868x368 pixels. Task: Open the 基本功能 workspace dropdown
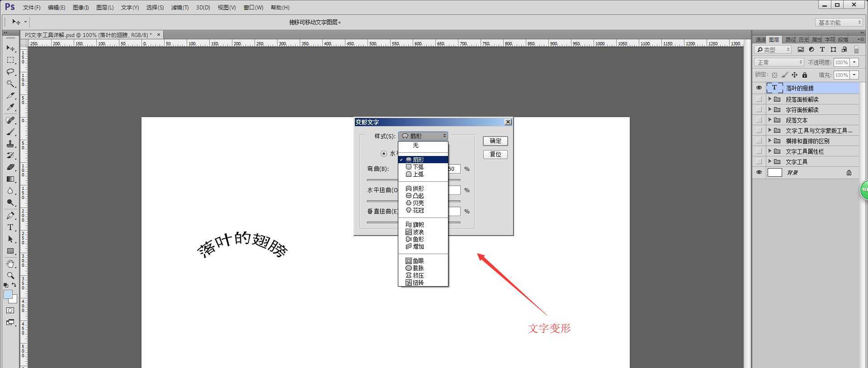(x=839, y=22)
